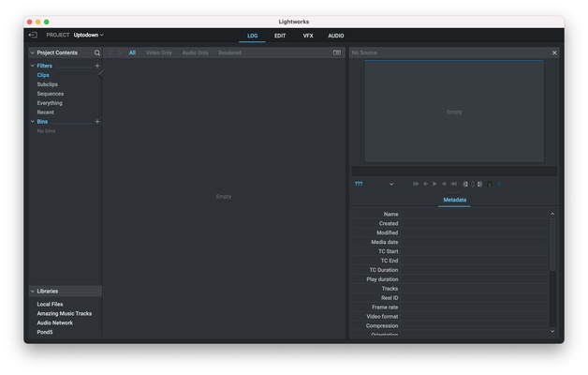The image size is (588, 375).
Task: Switch to the AUDIO tab
Action: (336, 36)
